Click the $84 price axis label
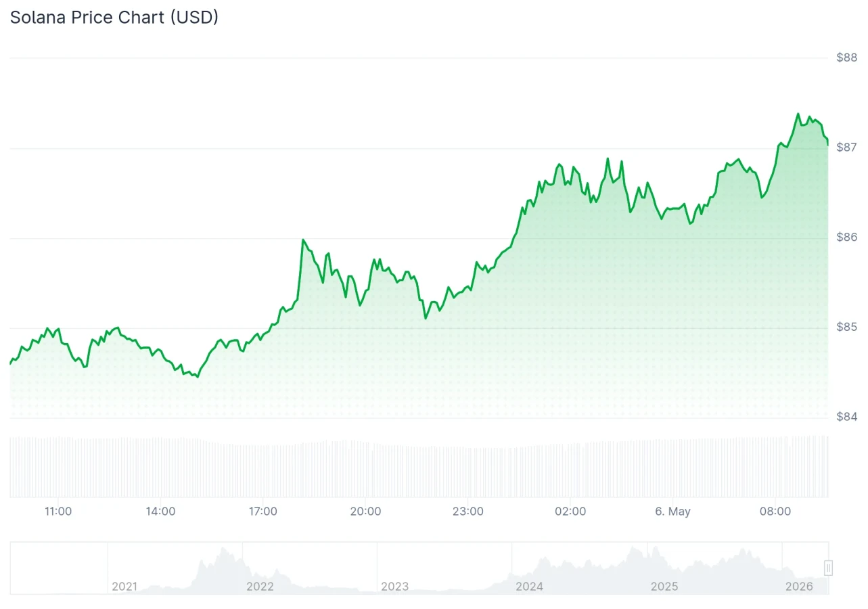 click(847, 417)
